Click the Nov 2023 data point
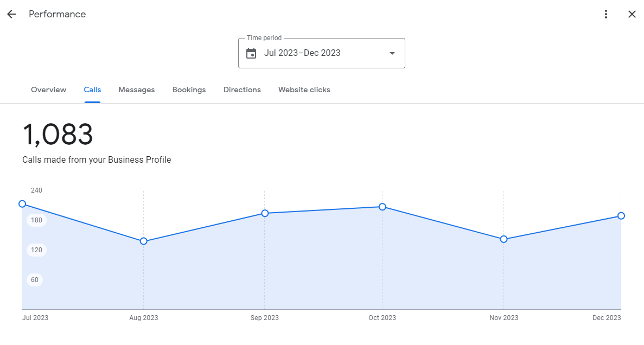Viewport: 644px width, 345px height. [503, 239]
